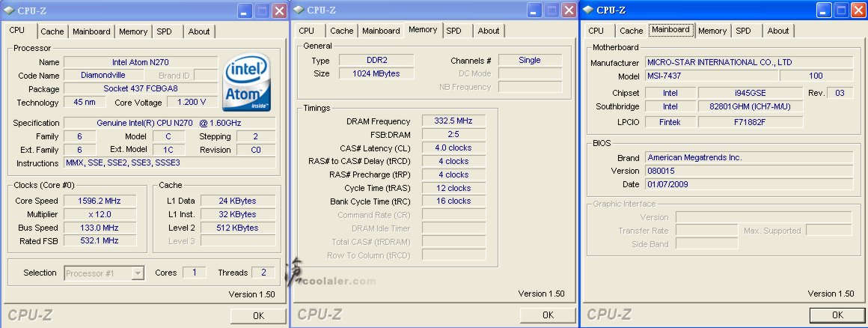Image resolution: width=868 pixels, height=328 pixels.
Task: Click the Diamondville code name value
Action: 103,76
